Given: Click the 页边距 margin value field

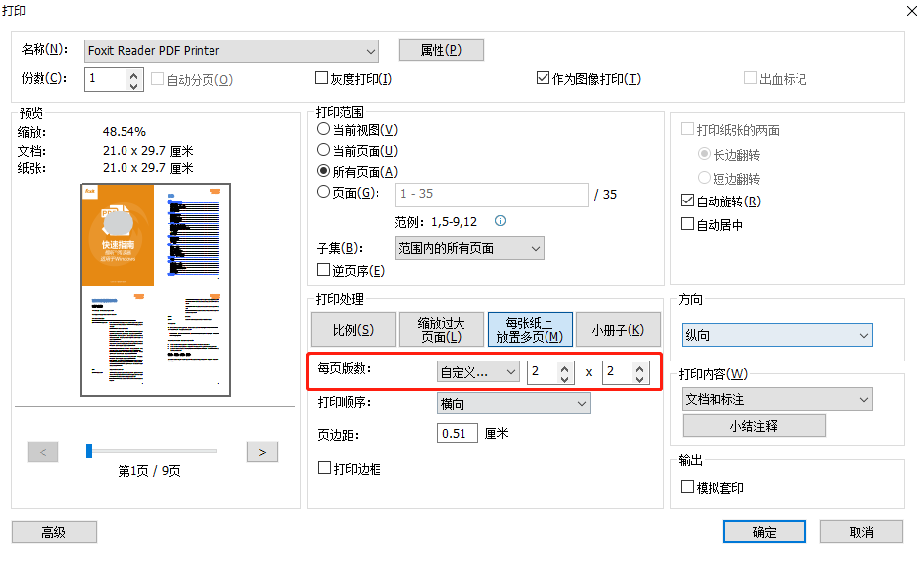Looking at the screenshot, I should click(x=458, y=434).
